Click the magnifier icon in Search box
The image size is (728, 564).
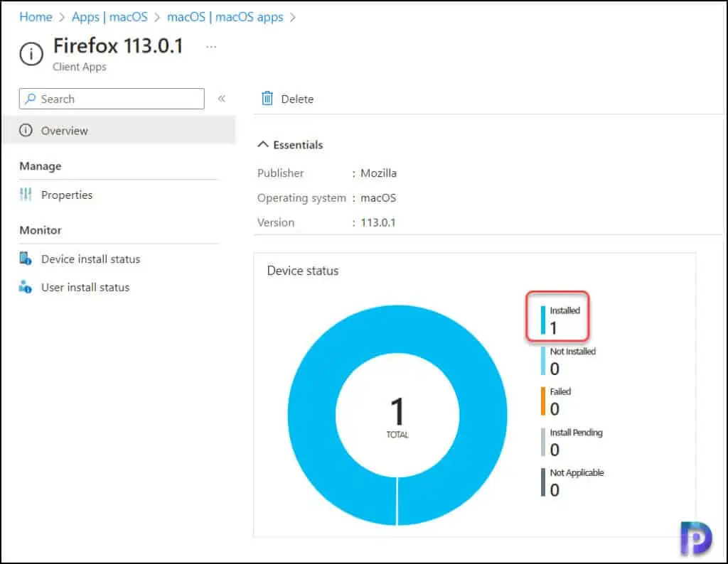(x=31, y=98)
